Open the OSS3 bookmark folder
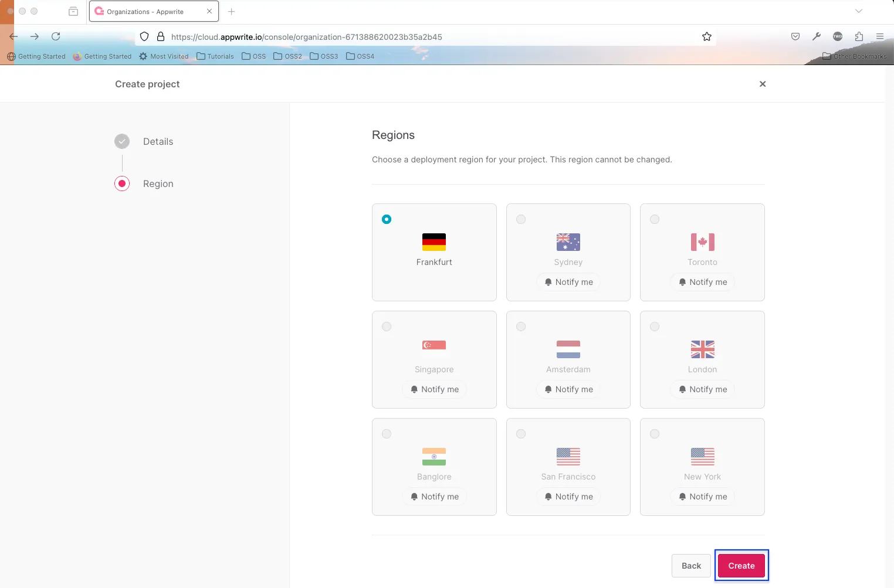894x588 pixels. click(323, 56)
